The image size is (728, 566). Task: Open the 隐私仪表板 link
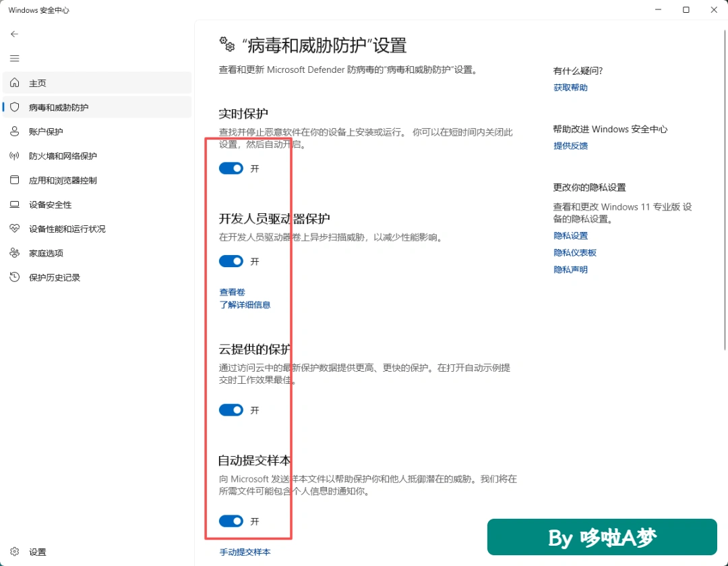tap(575, 252)
